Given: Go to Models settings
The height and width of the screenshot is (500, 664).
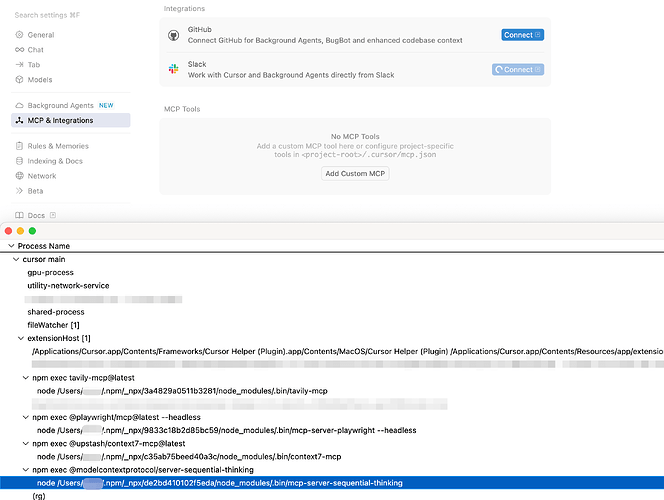Looking at the screenshot, I should (x=40, y=79).
